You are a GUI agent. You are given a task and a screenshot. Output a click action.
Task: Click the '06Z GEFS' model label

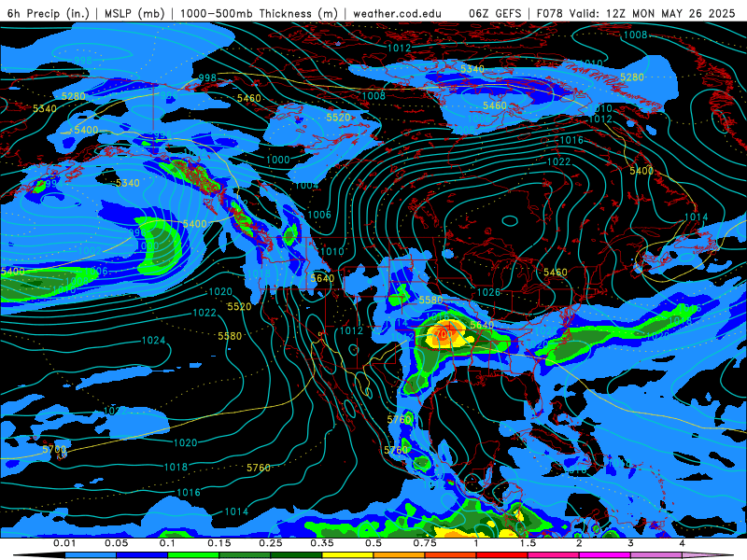click(495, 13)
